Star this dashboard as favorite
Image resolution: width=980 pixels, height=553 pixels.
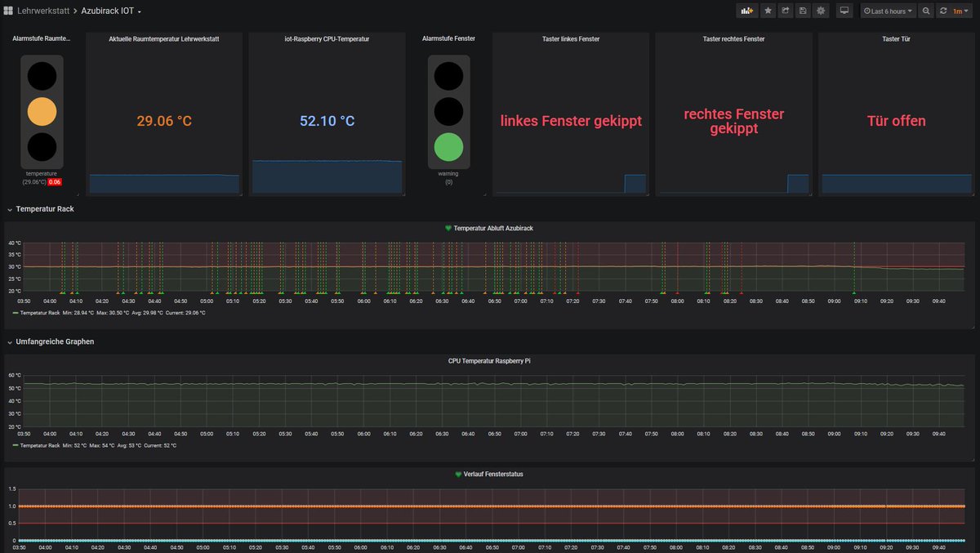pyautogui.click(x=768, y=11)
